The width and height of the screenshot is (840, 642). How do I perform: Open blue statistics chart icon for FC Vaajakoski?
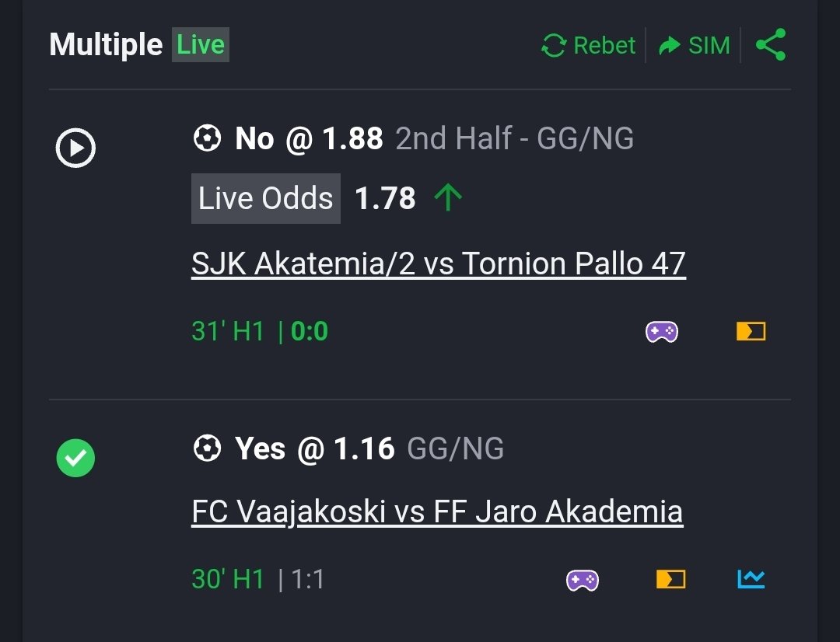[751, 579]
